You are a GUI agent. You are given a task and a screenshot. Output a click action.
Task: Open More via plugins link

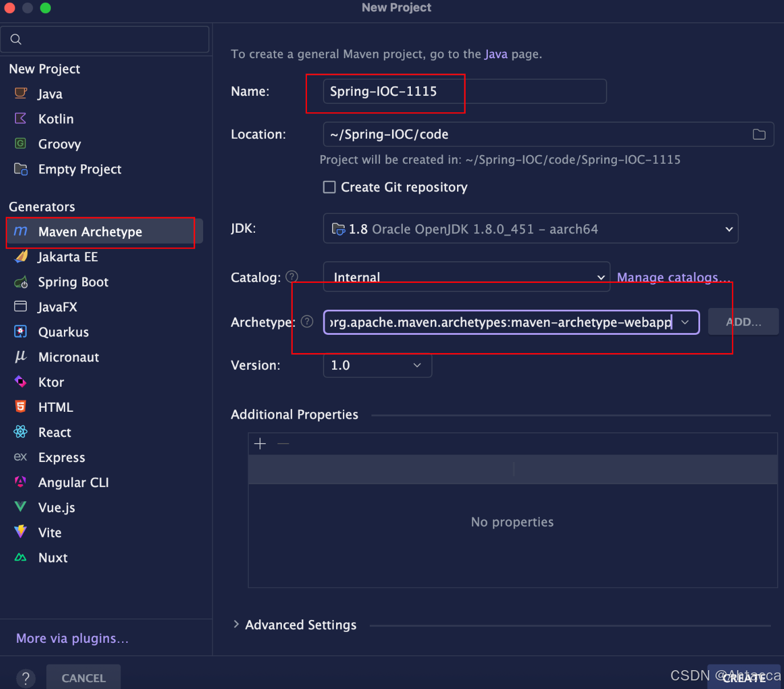tap(72, 638)
